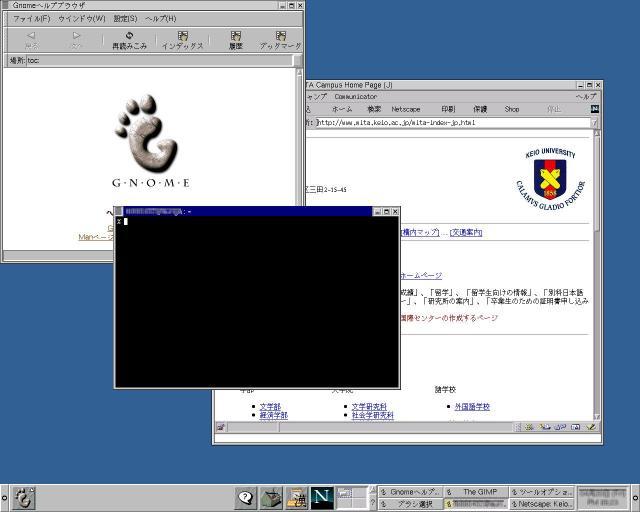Switch to Netscape: Keio task in panel

(542, 504)
